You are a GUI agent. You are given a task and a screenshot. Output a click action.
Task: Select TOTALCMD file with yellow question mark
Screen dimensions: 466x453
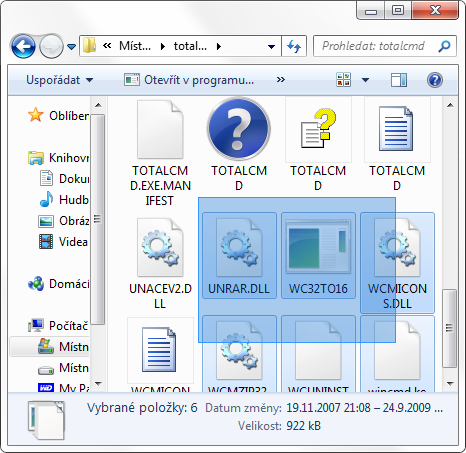click(318, 145)
